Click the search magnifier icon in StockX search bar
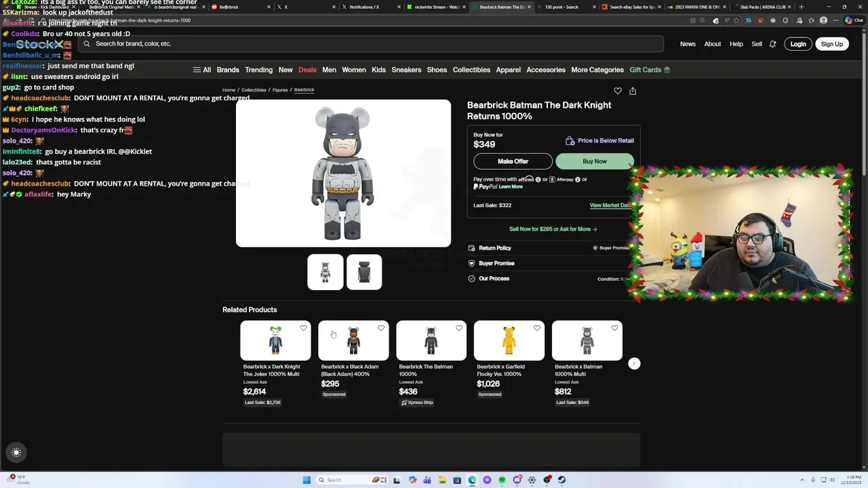The height and width of the screenshot is (488, 868). pos(87,43)
